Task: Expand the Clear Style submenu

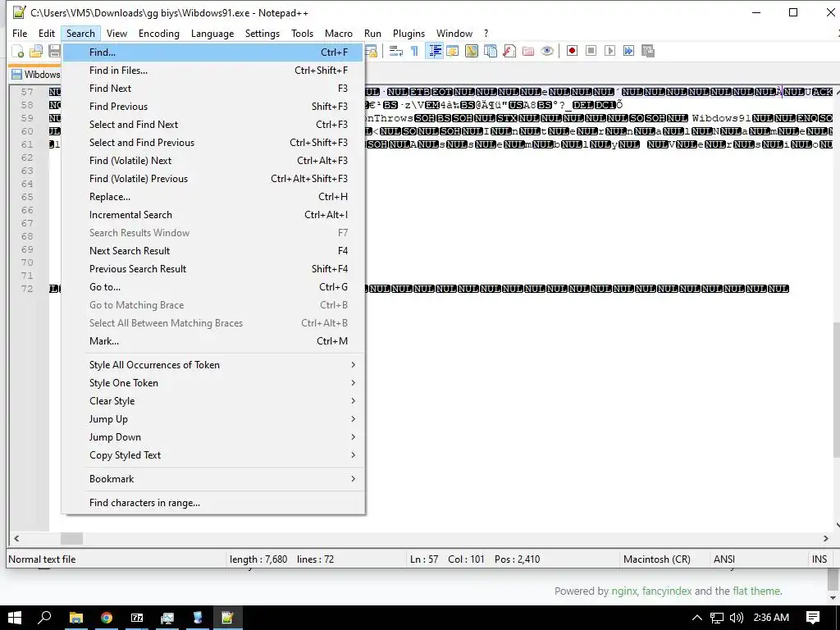Action: tap(213, 400)
